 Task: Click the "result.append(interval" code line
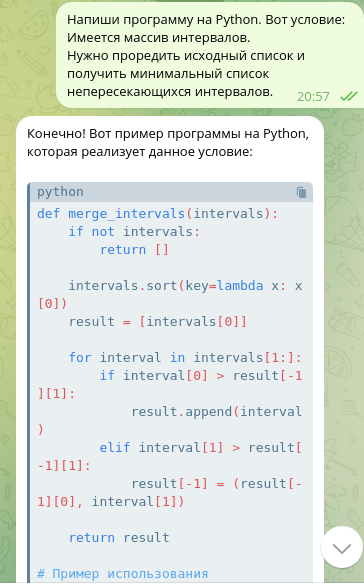click(x=217, y=412)
